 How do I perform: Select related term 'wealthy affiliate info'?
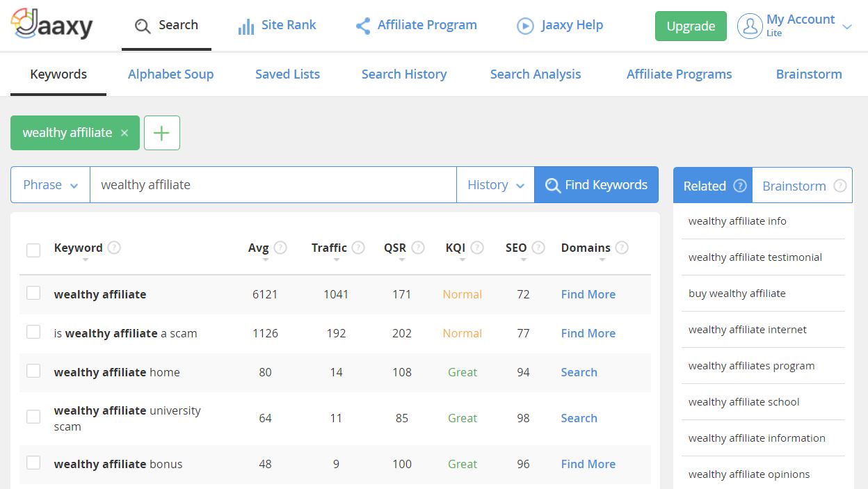[737, 221]
